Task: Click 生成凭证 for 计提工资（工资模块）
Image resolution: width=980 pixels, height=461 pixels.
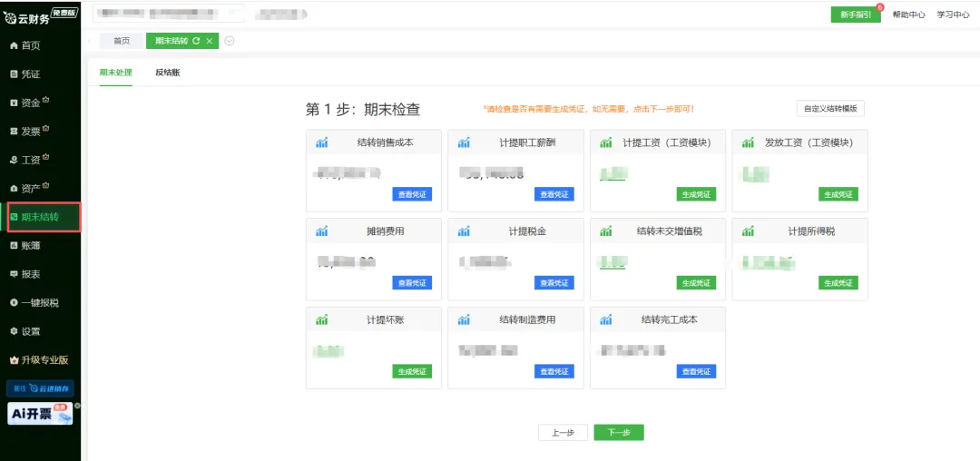Action: [x=696, y=194]
